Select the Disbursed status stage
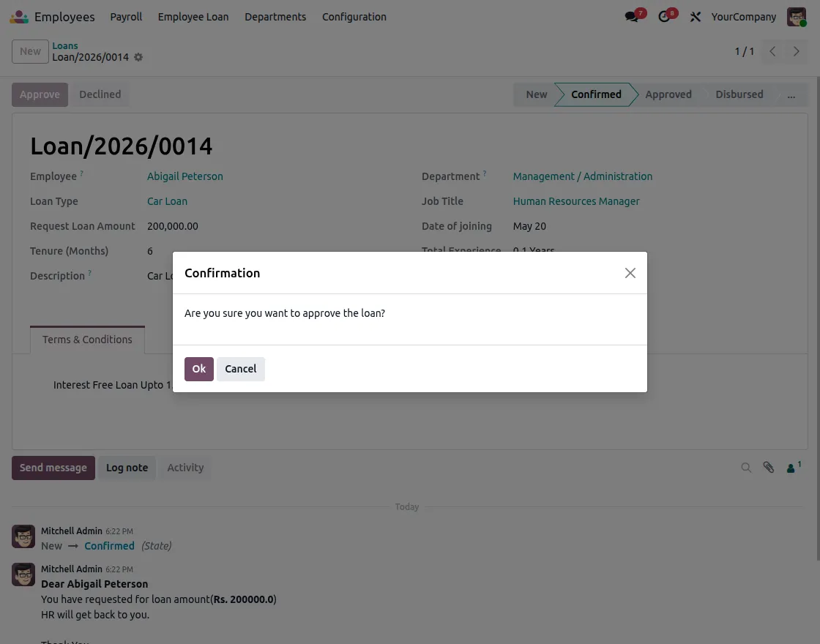820x644 pixels. (x=739, y=94)
